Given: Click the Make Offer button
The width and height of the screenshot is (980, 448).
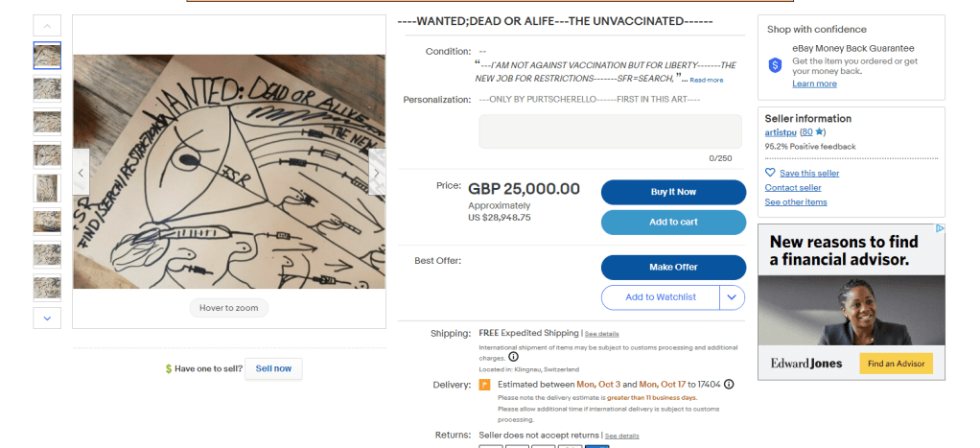Looking at the screenshot, I should pos(673,267).
